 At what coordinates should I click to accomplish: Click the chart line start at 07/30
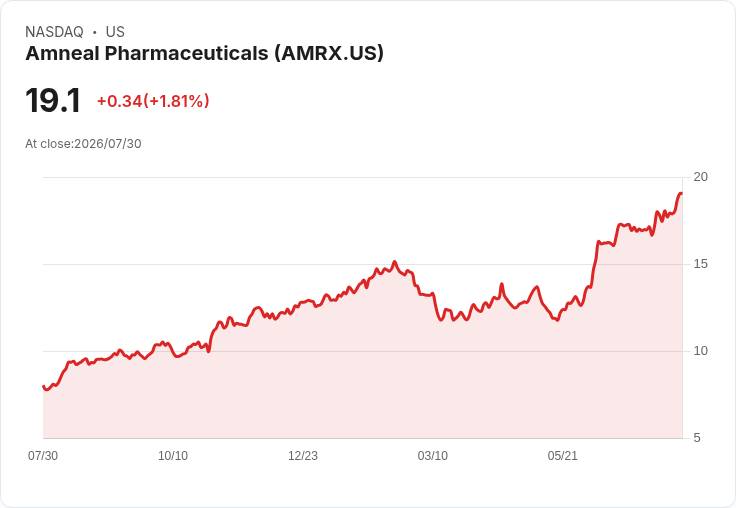coord(44,386)
